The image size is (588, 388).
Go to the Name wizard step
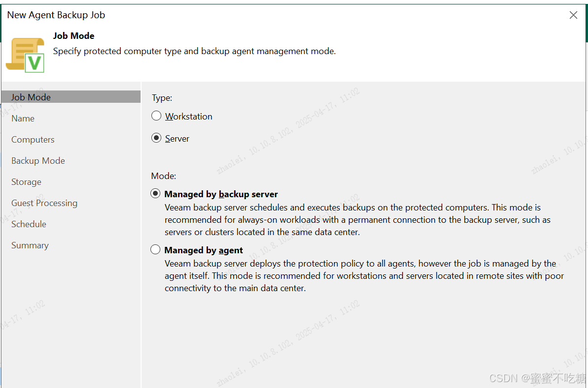tap(23, 118)
